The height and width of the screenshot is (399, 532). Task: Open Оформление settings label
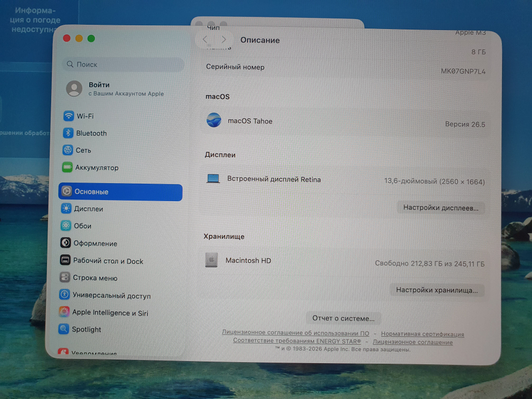click(x=95, y=244)
